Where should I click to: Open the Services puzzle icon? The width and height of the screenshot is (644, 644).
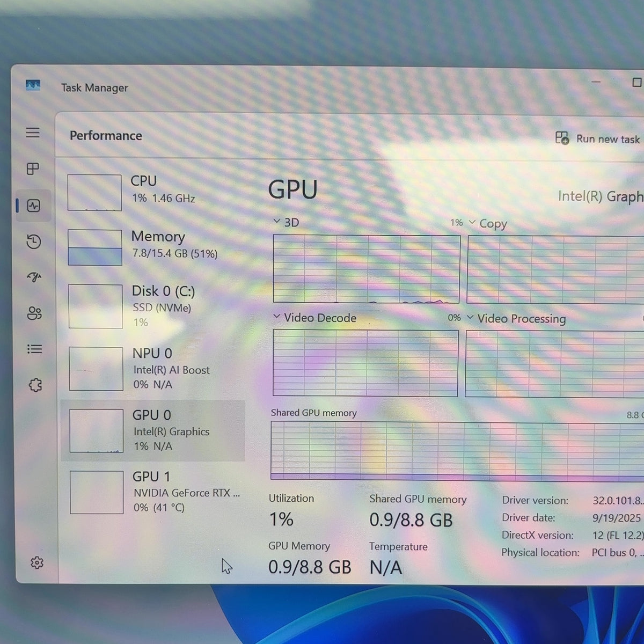pyautogui.click(x=35, y=385)
